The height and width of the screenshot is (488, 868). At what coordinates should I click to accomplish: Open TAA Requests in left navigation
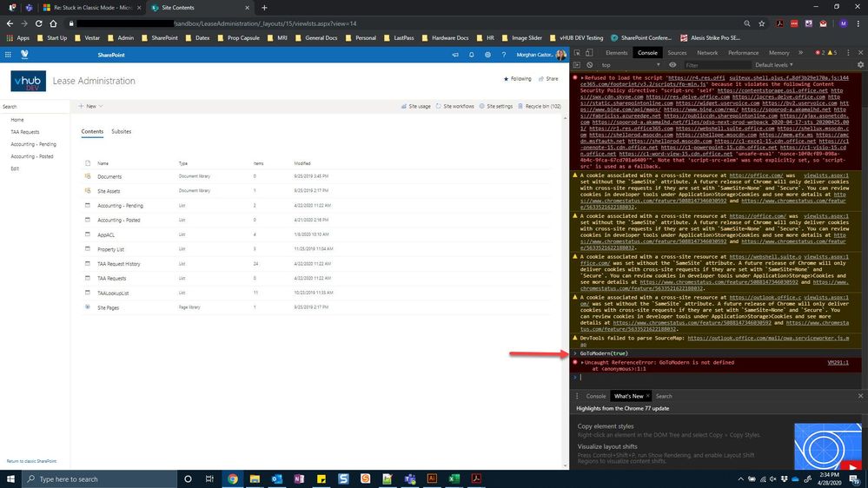point(25,132)
